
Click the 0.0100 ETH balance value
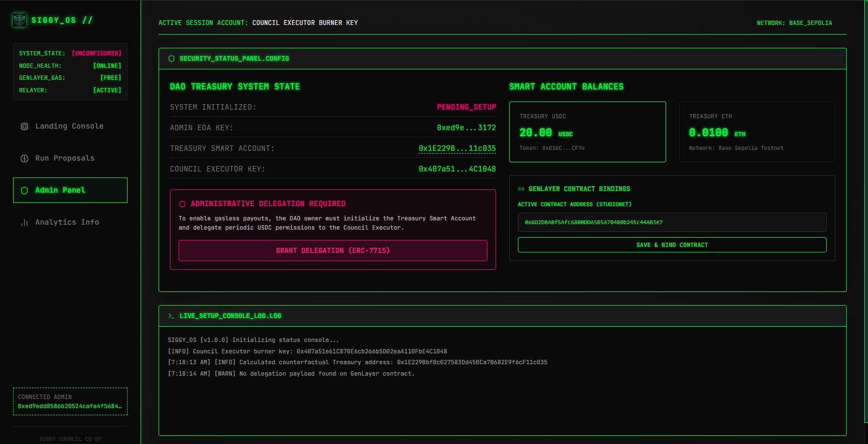click(717, 133)
